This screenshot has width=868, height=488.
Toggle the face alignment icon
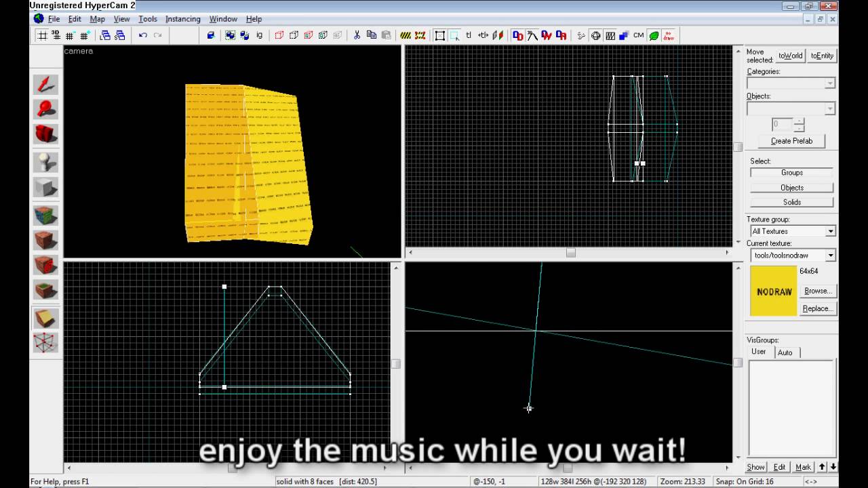coord(498,35)
